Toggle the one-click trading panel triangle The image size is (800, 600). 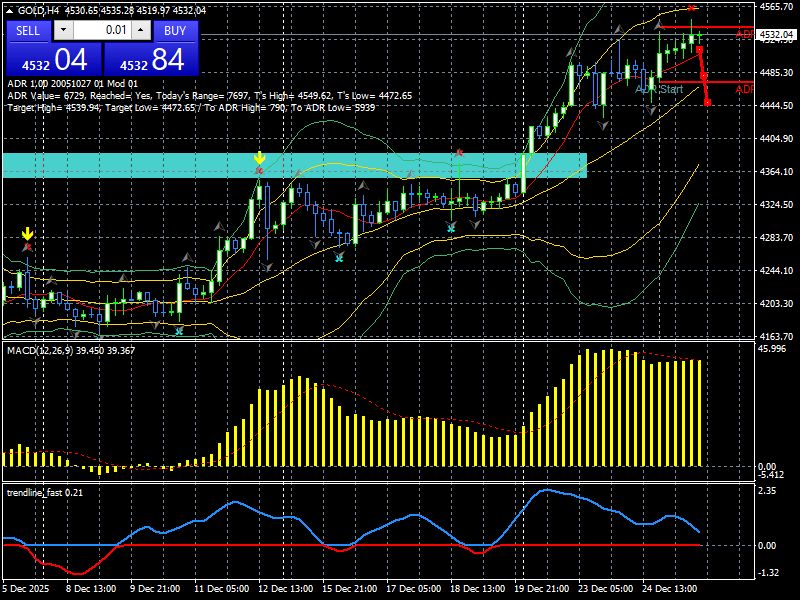click(10, 10)
